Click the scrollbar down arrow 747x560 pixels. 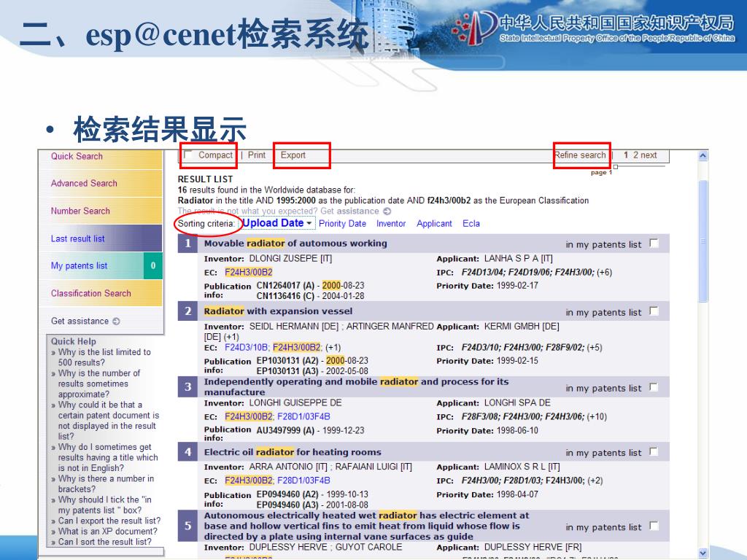tap(703, 553)
